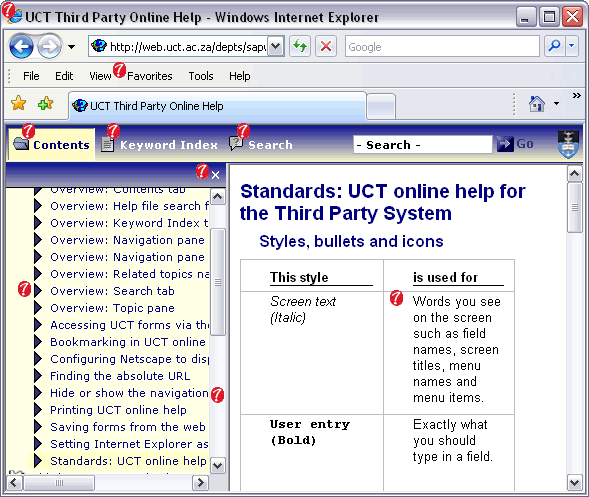589x497 pixels.
Task: Open topic Setting Internet Explorer as
Action: point(129,444)
